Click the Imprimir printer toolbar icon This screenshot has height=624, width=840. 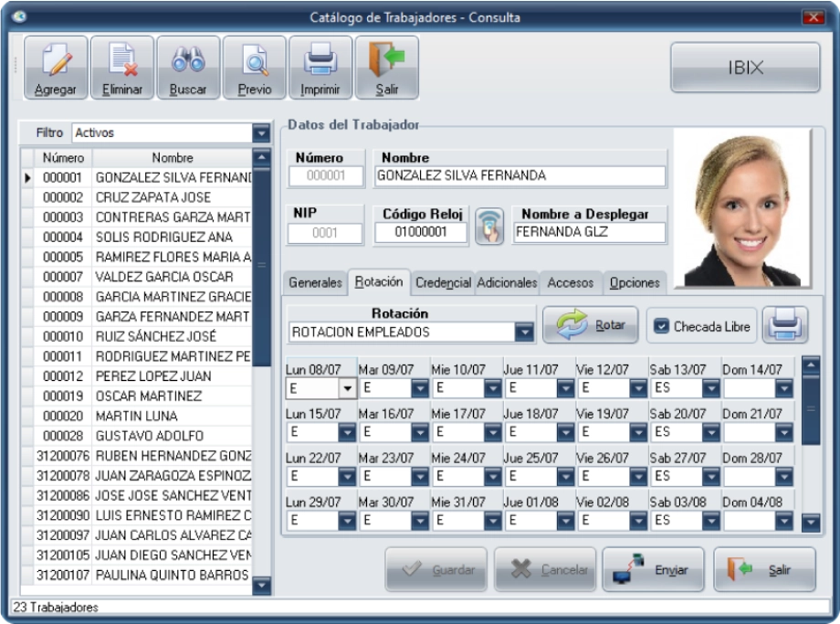pyautogui.click(x=320, y=68)
